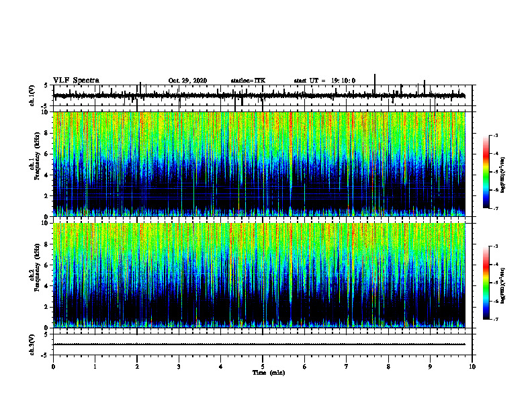532x411 pixels.
Task: Click time axis tick label "5"
Action: pyautogui.click(x=263, y=367)
